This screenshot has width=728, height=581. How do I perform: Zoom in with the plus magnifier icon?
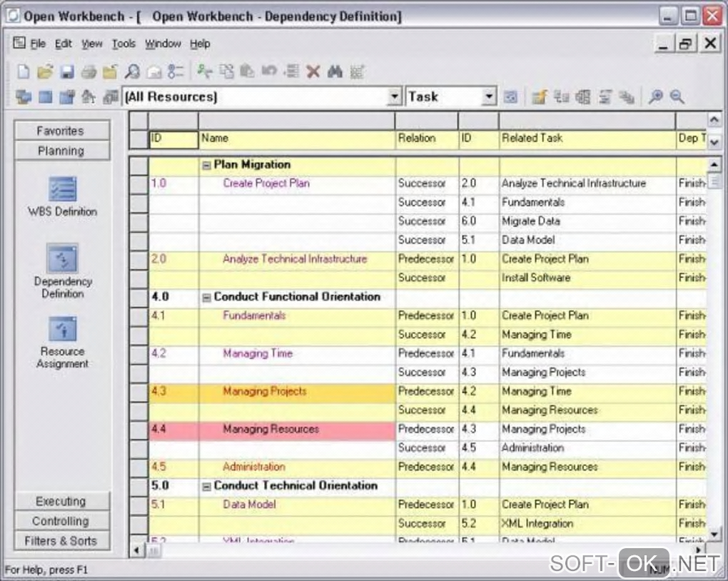pyautogui.click(x=655, y=97)
